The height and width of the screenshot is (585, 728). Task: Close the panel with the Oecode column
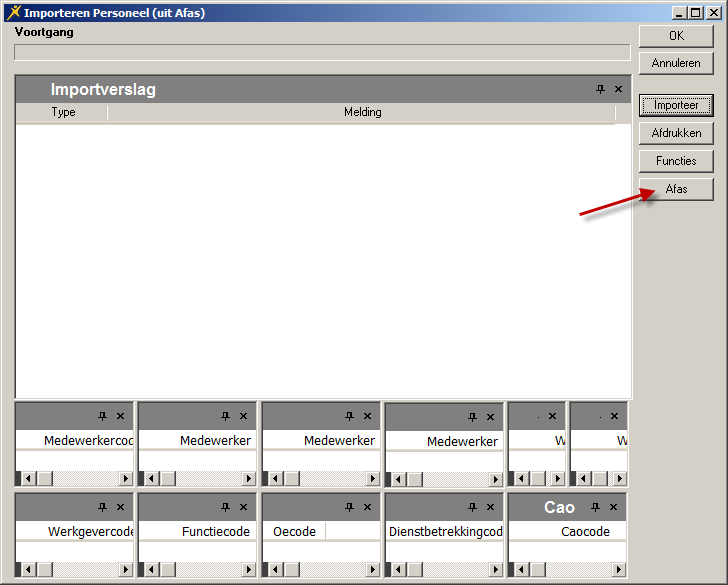pyautogui.click(x=367, y=507)
